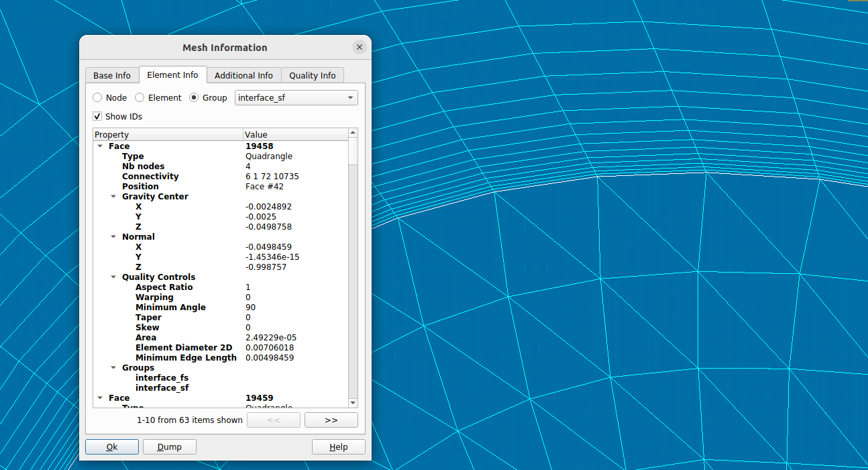Screen dimensions: 868x470
Task: Open the Additional Info tab
Action: point(243,75)
